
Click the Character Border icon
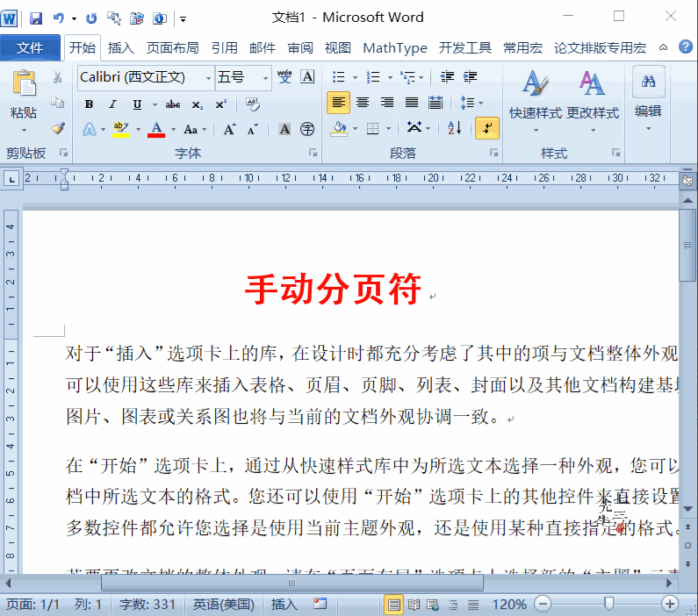click(x=307, y=76)
